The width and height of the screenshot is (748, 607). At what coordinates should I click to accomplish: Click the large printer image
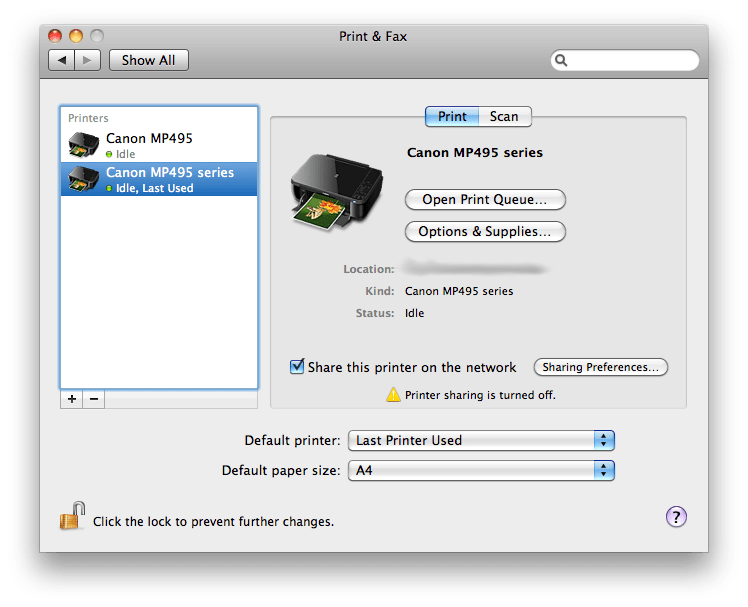pos(337,192)
